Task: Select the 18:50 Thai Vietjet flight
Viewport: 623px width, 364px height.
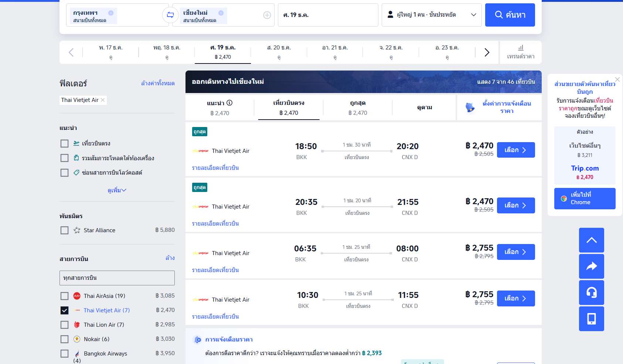Action: (x=515, y=150)
